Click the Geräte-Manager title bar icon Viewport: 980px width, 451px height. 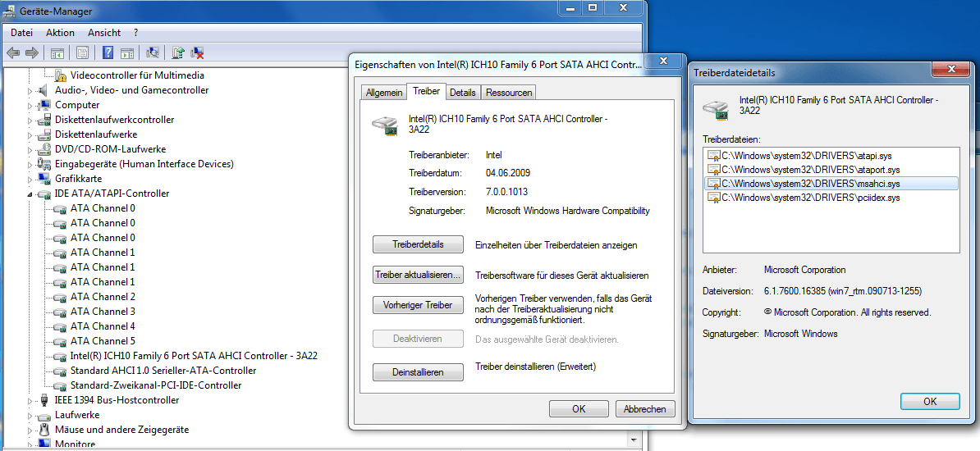(x=10, y=11)
